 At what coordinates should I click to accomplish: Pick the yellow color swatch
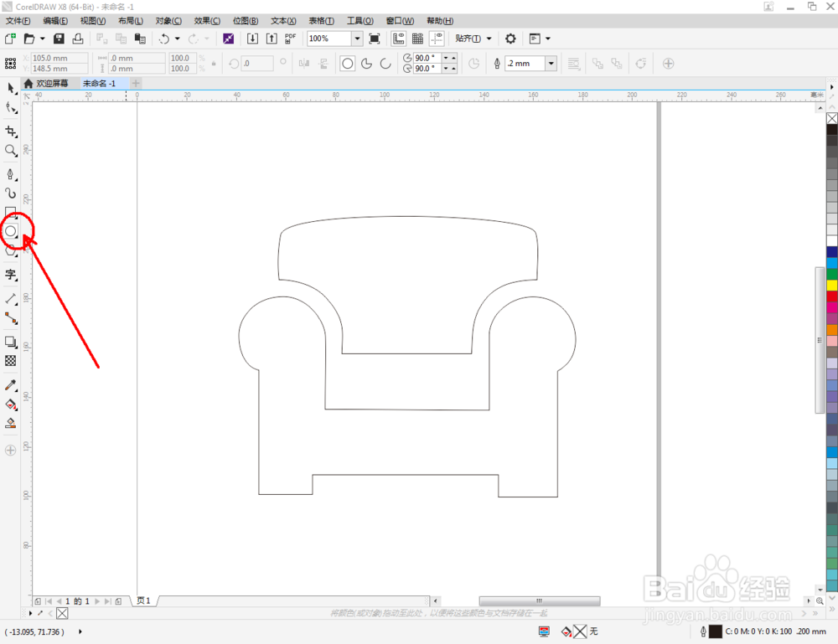(x=832, y=286)
